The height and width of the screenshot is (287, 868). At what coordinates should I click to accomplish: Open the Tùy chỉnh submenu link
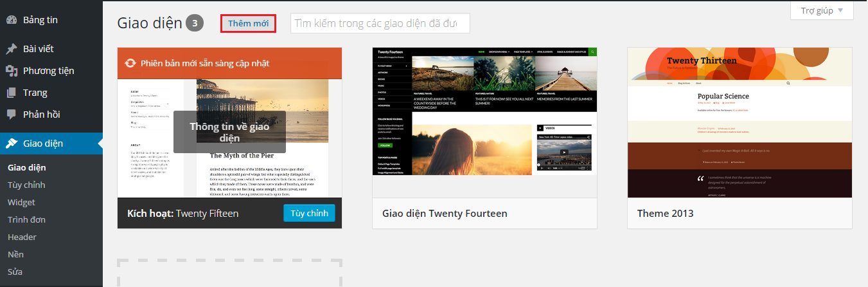point(26,185)
